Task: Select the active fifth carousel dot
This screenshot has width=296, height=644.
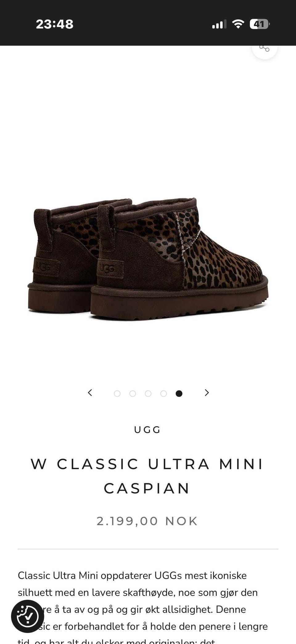Action: coord(179,393)
